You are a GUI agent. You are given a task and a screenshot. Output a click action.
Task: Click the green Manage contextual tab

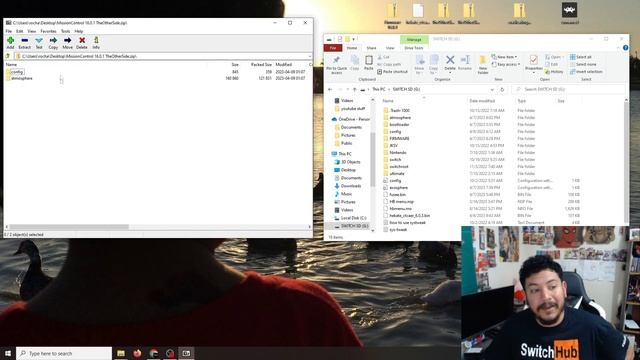tap(414, 39)
